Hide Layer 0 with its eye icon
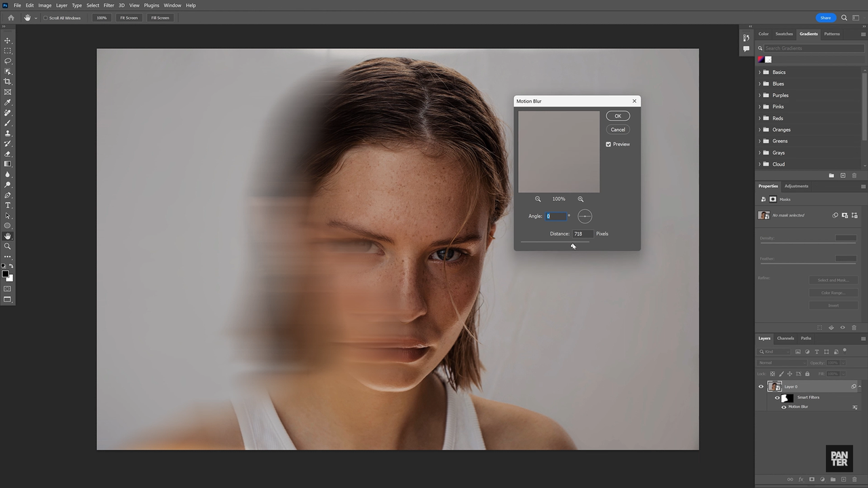Viewport: 868px width, 488px height. [x=761, y=386]
